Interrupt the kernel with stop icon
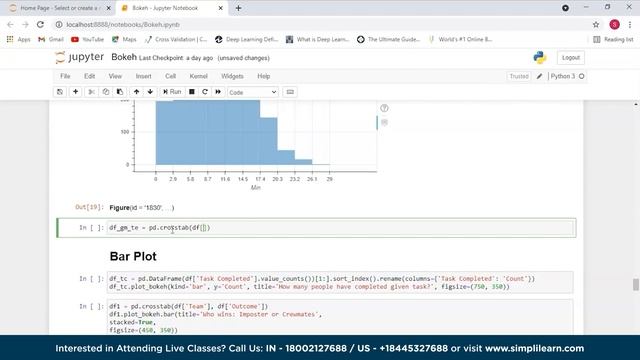640x360 pixels. pos(191,92)
